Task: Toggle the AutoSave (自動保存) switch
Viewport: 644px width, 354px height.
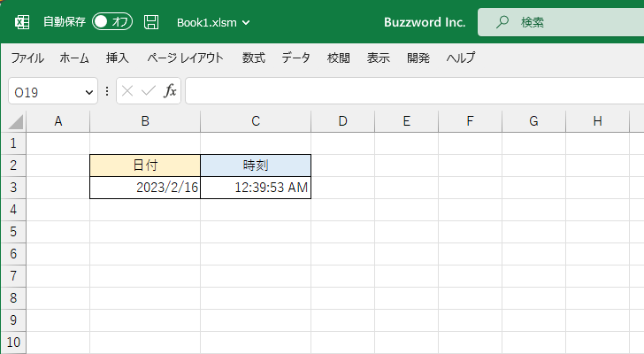Action: click(112, 22)
